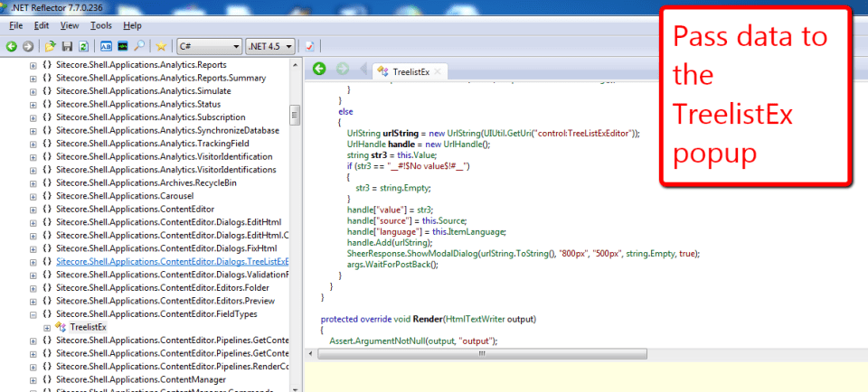The height and width of the screenshot is (392, 868).
Task: Click the green Back arrow in main toolbar
Action: 12,45
